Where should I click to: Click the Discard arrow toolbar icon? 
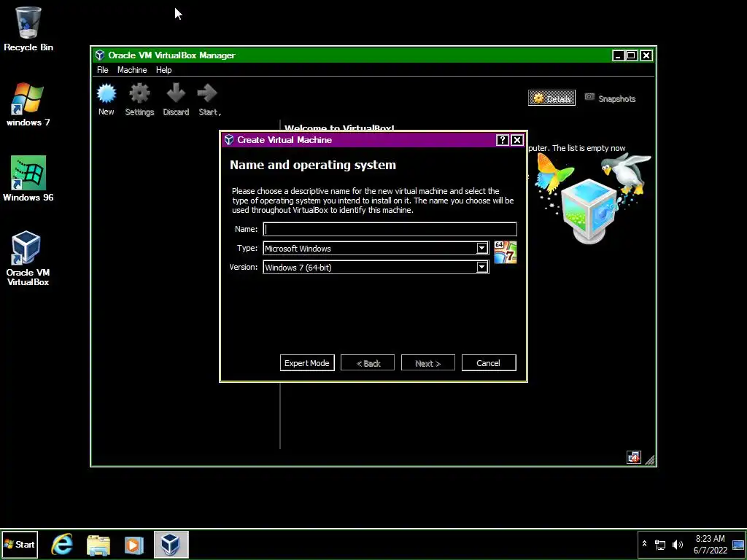tap(176, 99)
